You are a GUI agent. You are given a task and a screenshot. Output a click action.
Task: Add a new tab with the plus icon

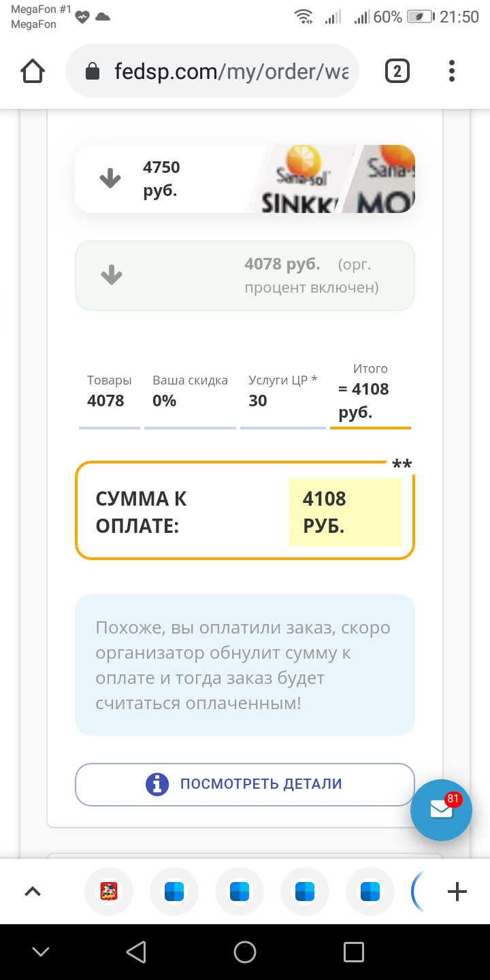click(457, 891)
